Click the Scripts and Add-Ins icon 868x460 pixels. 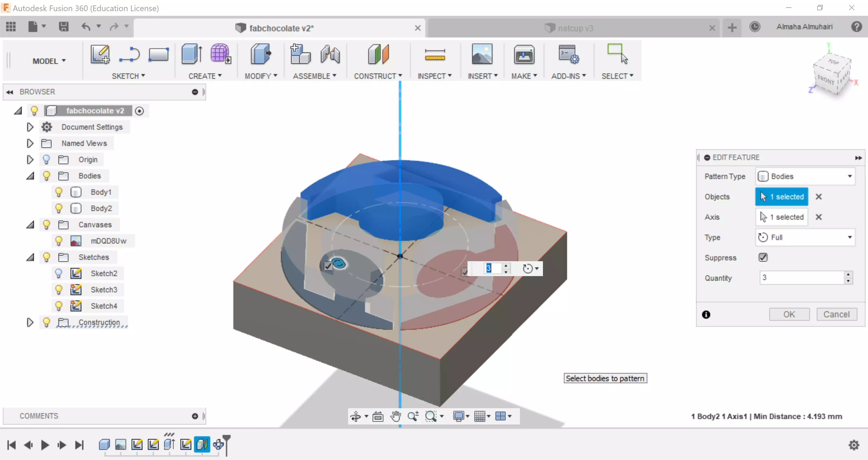tap(568, 55)
